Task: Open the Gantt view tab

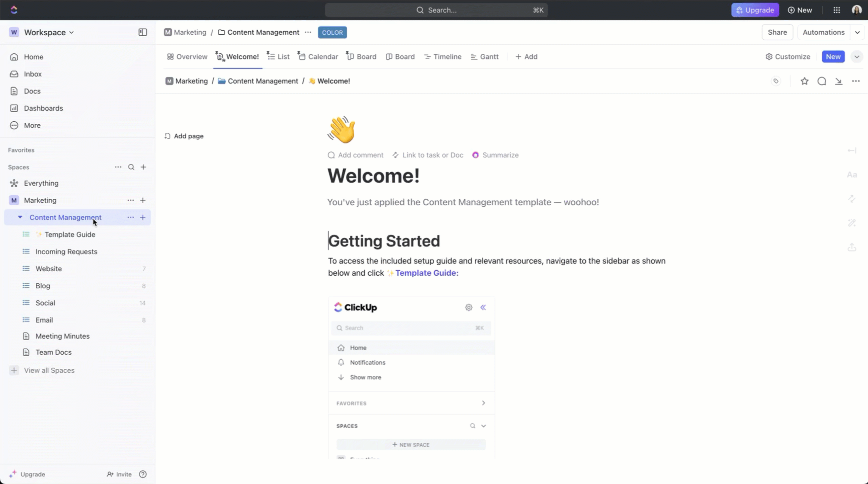Action: click(489, 56)
